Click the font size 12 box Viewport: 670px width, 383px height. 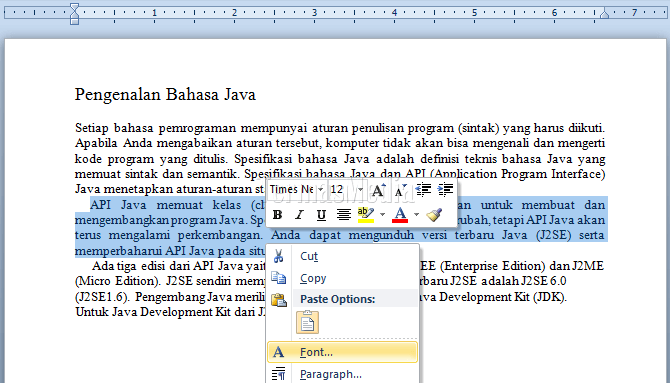point(341,189)
